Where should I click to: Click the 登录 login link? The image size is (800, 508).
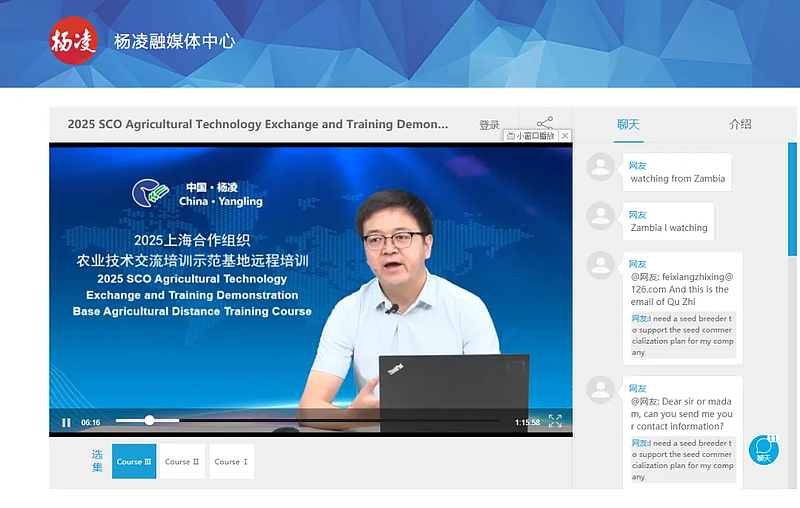[489, 125]
